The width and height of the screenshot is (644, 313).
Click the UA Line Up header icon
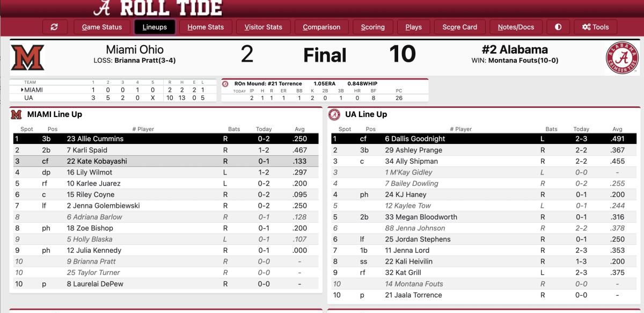pos(334,114)
